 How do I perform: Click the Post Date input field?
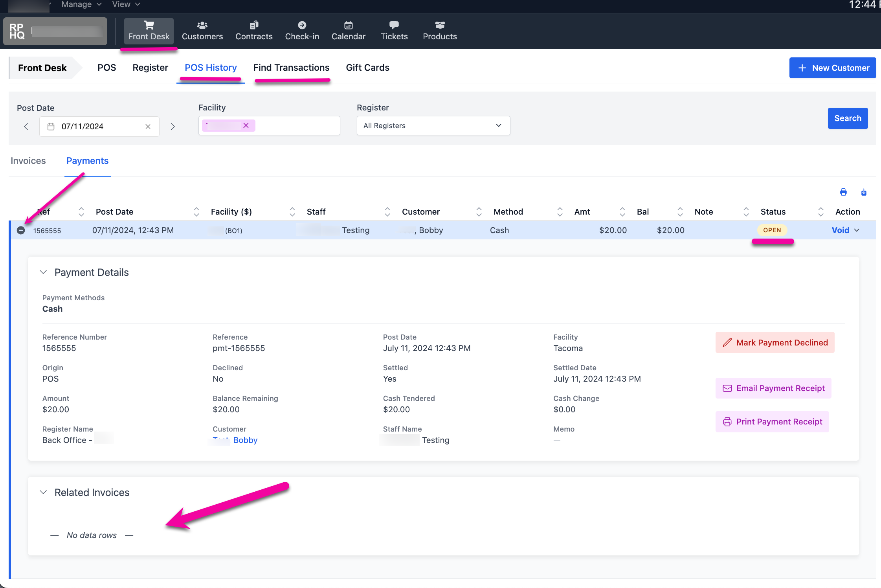(x=99, y=127)
